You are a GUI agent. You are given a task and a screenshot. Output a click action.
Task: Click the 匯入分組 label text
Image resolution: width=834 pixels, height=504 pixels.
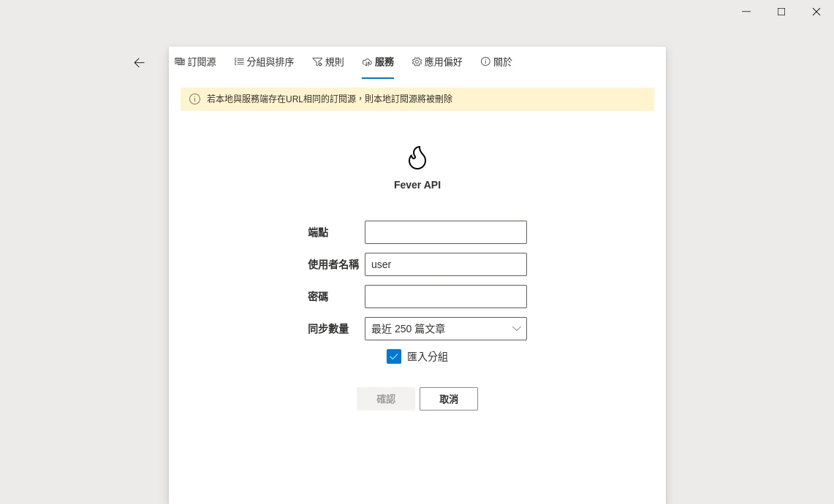tap(427, 356)
